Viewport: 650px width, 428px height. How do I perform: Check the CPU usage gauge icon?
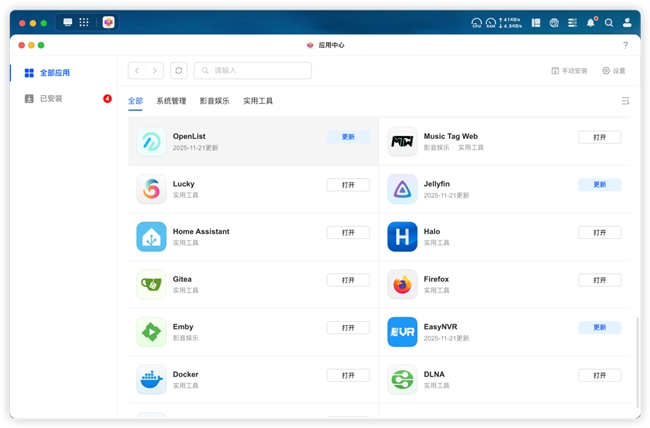[x=477, y=23]
